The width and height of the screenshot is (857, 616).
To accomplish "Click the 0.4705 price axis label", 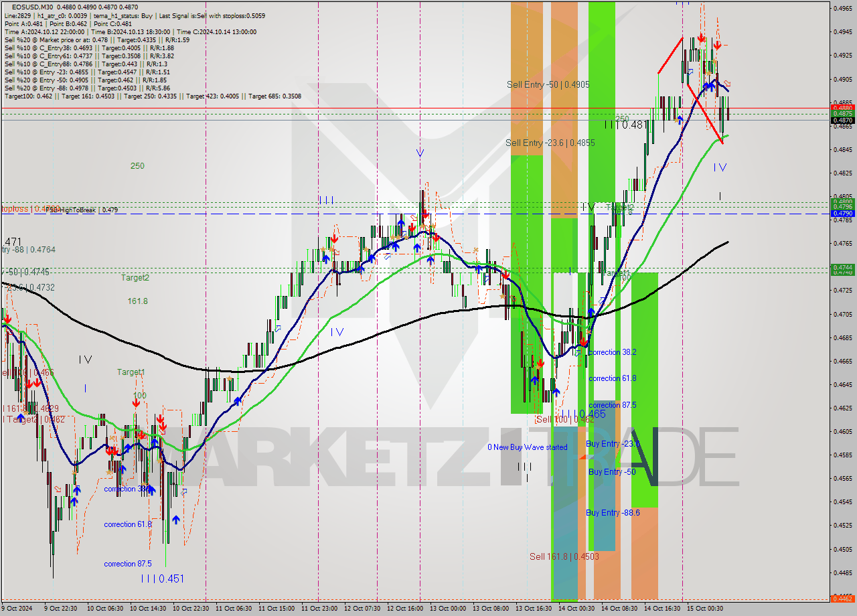I will pyautogui.click(x=842, y=314).
